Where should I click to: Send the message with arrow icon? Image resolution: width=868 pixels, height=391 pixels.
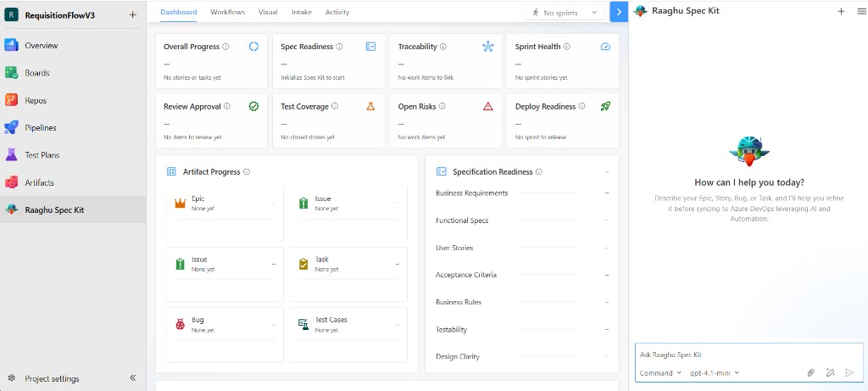849,372
